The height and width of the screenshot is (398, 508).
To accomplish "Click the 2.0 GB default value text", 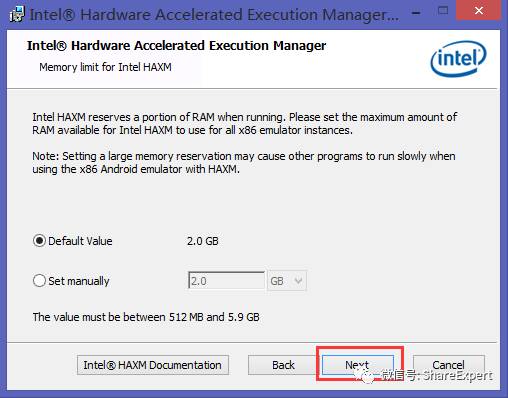I will coord(203,241).
